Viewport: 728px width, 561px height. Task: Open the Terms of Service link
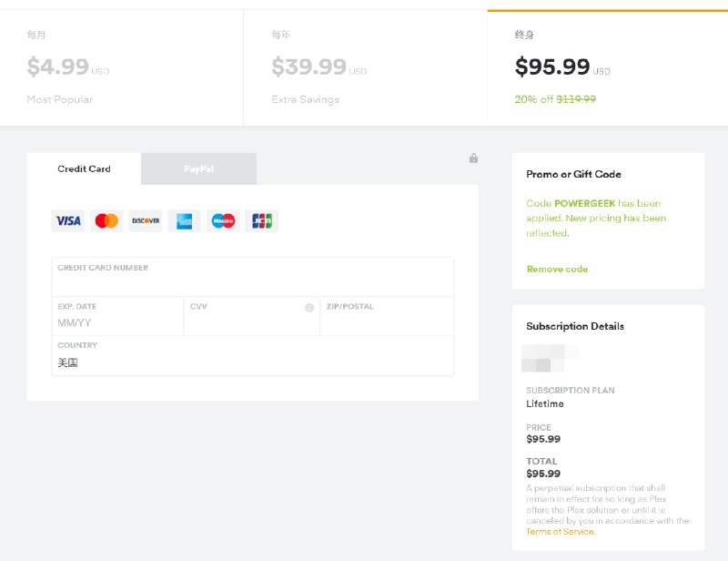pyautogui.click(x=560, y=532)
